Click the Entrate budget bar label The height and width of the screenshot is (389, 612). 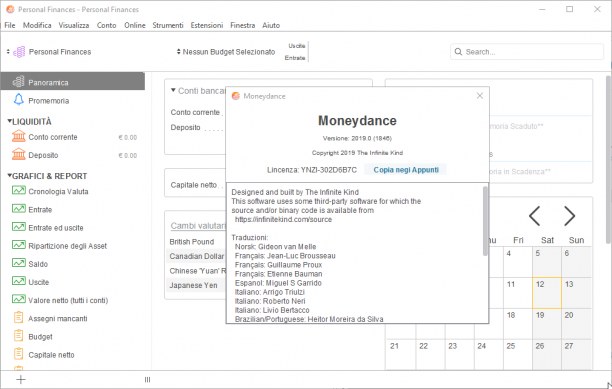(295, 58)
